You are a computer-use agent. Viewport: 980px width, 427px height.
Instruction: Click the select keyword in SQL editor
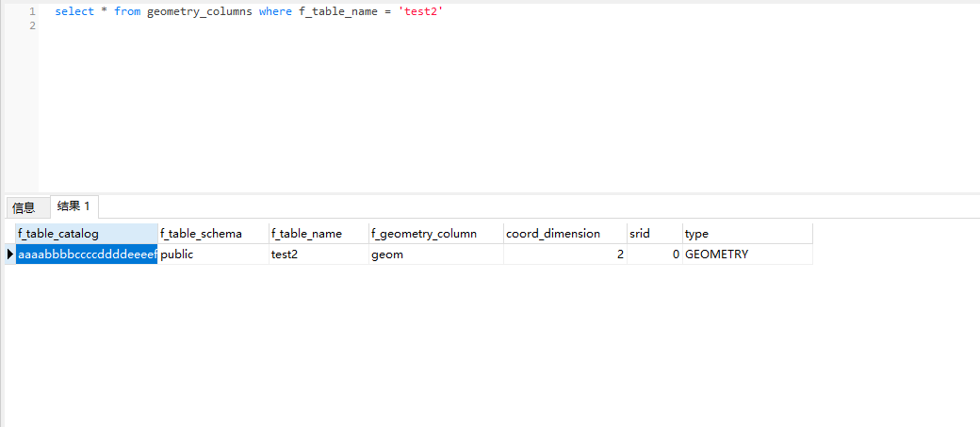coord(74,12)
